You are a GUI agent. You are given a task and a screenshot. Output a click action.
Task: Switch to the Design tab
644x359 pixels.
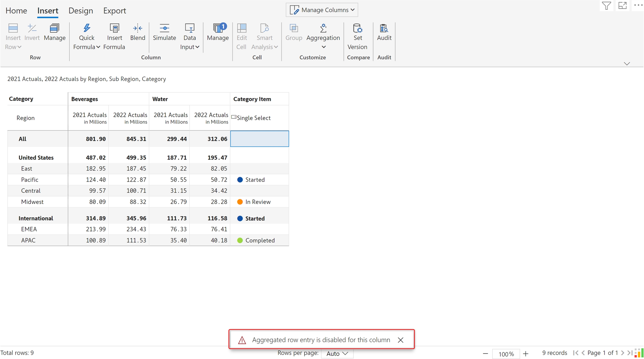[80, 11]
